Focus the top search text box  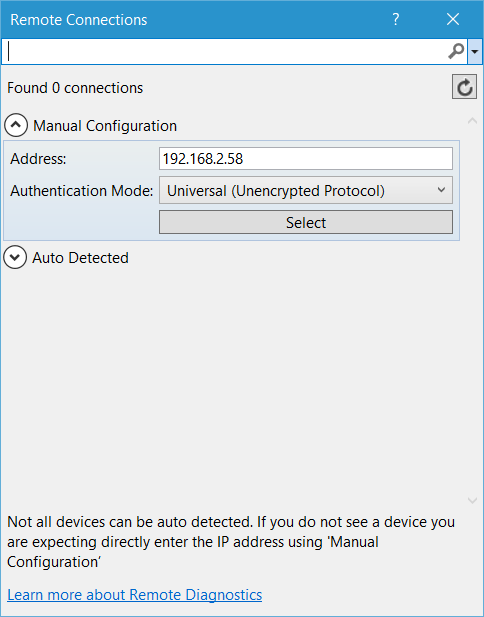225,52
